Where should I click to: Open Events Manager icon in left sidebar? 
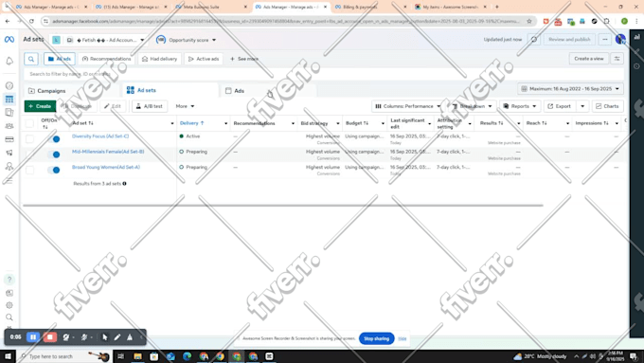coord(9,166)
